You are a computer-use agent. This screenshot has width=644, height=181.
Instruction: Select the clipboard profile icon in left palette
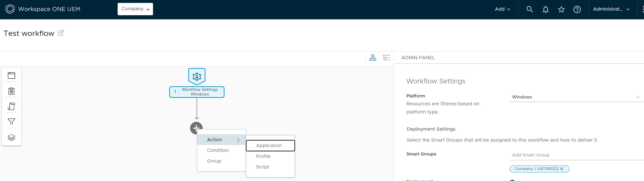click(11, 91)
